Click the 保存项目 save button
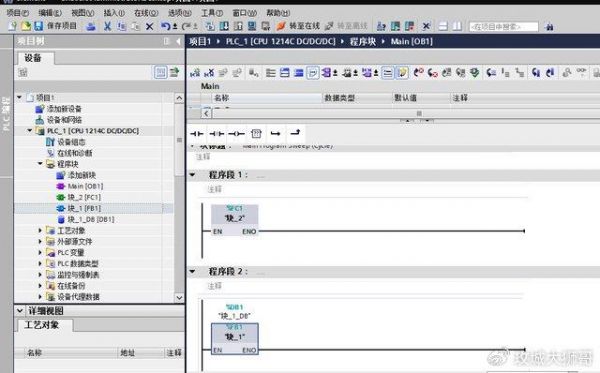The image size is (600, 373). (x=55, y=26)
